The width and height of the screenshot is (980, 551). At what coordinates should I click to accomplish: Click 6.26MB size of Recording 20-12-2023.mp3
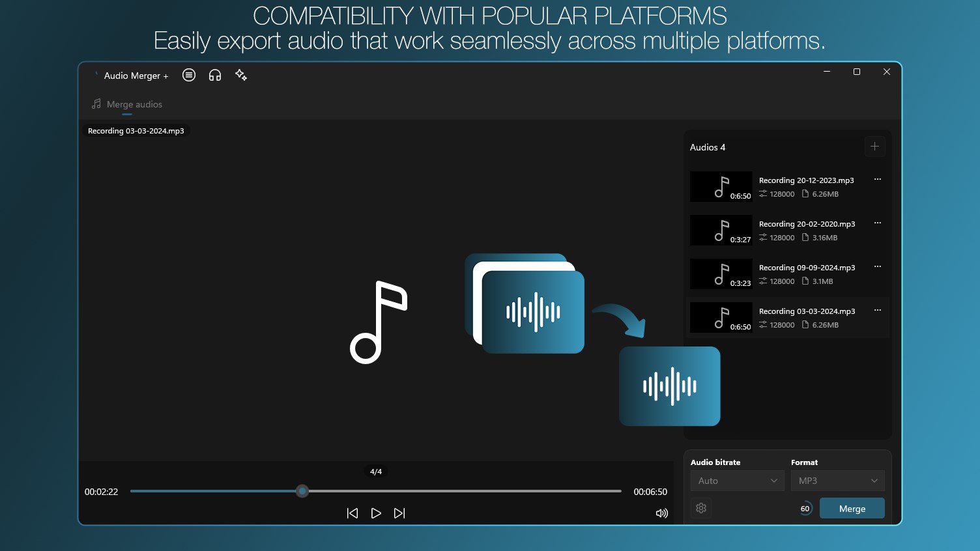(x=826, y=194)
